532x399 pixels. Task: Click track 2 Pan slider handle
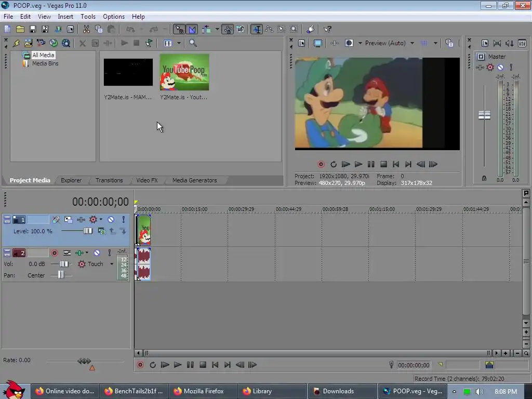(x=60, y=275)
